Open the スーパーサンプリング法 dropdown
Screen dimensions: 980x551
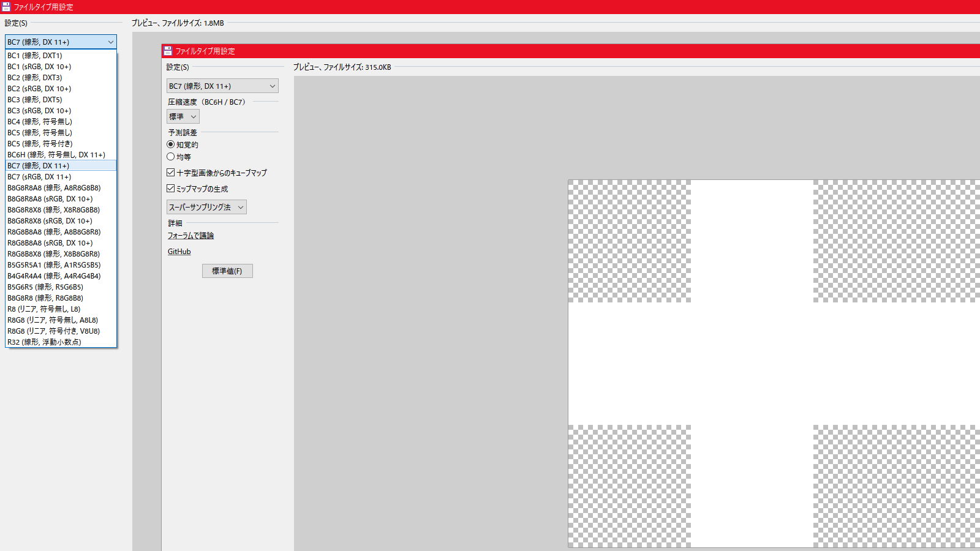click(206, 207)
